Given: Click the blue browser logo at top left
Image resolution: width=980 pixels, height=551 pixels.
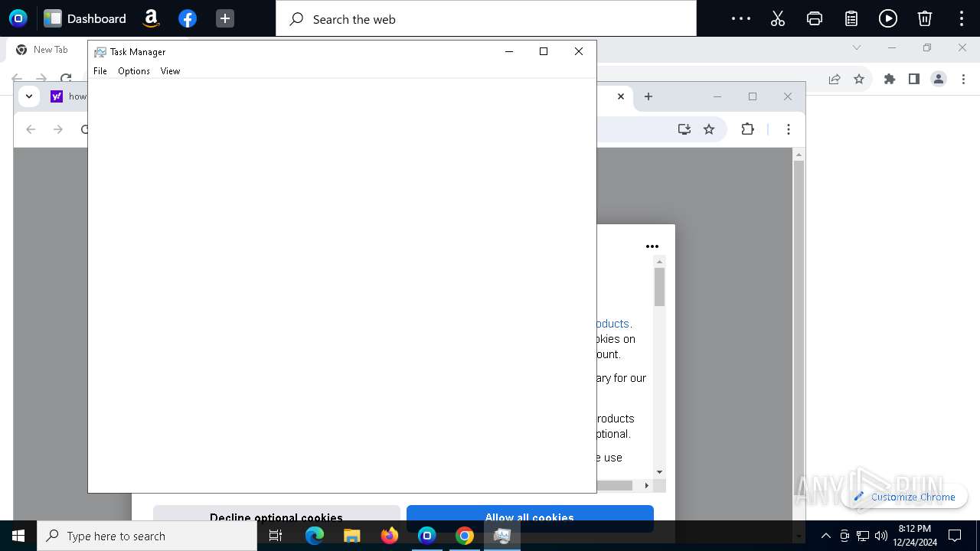Looking at the screenshot, I should click(x=18, y=18).
